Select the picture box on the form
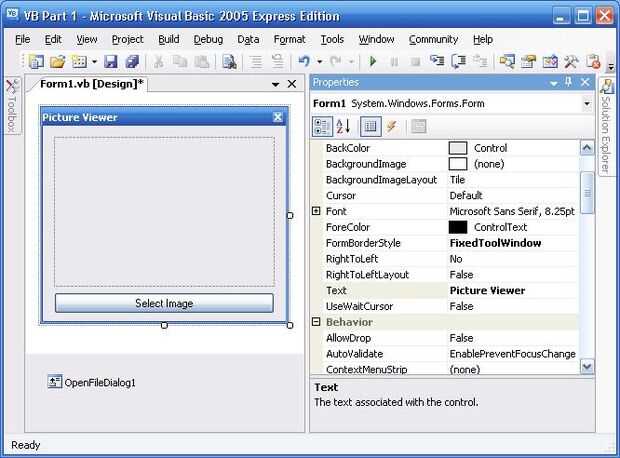 (x=164, y=212)
